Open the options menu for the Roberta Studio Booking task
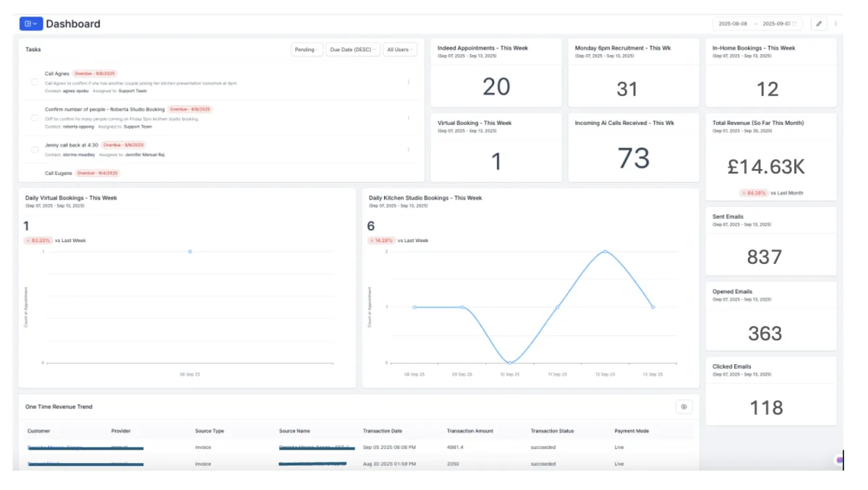 pyautogui.click(x=408, y=118)
